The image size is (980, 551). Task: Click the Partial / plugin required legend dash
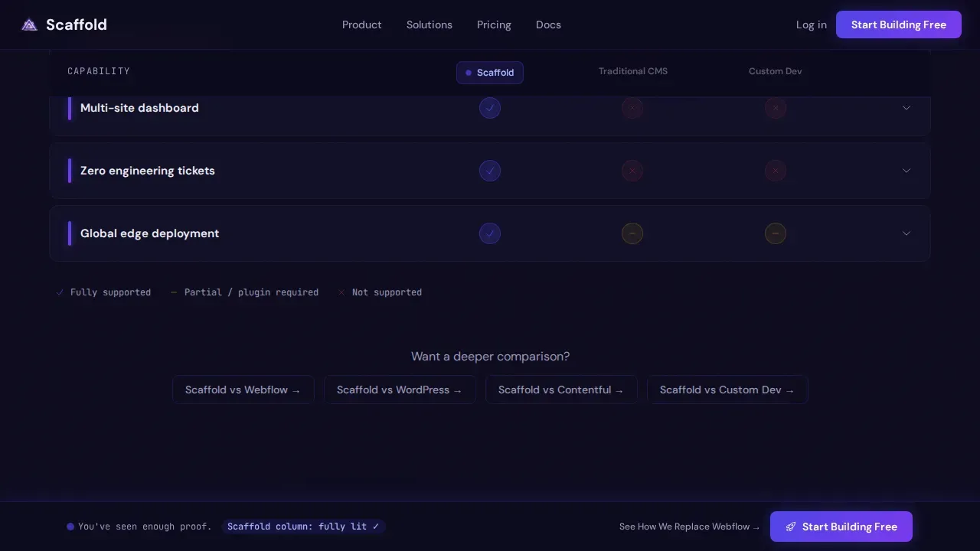[x=174, y=292]
